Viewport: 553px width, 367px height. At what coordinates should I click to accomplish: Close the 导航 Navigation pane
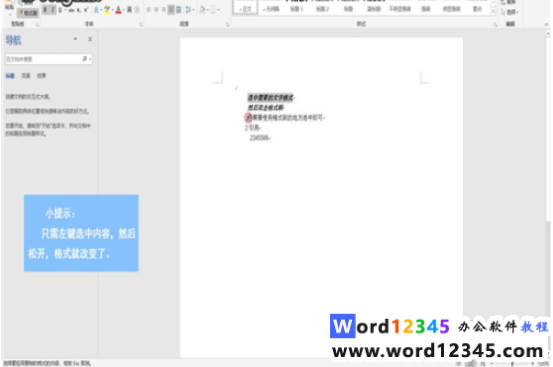[x=90, y=39]
